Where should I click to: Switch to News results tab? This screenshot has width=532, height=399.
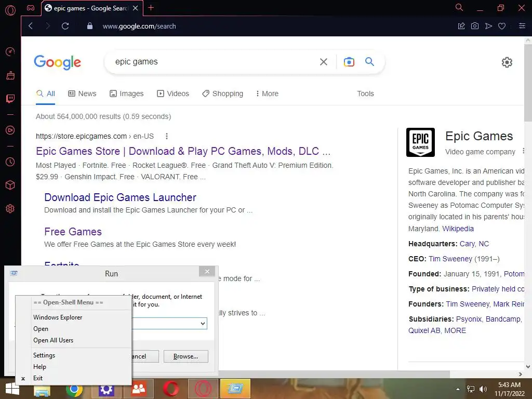pyautogui.click(x=82, y=94)
